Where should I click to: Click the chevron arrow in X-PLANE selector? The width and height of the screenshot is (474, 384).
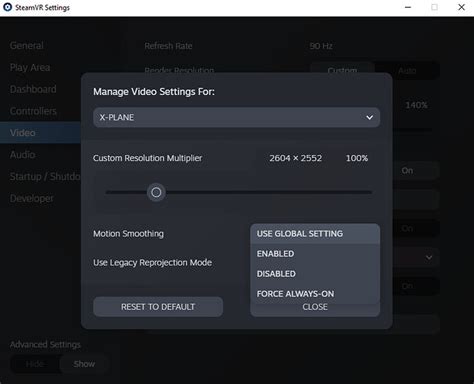pos(369,117)
